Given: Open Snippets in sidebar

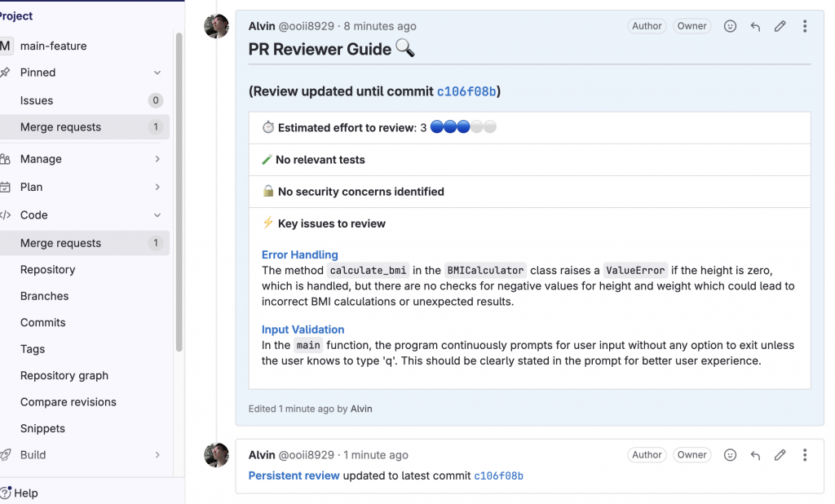Looking at the screenshot, I should (85, 428).
